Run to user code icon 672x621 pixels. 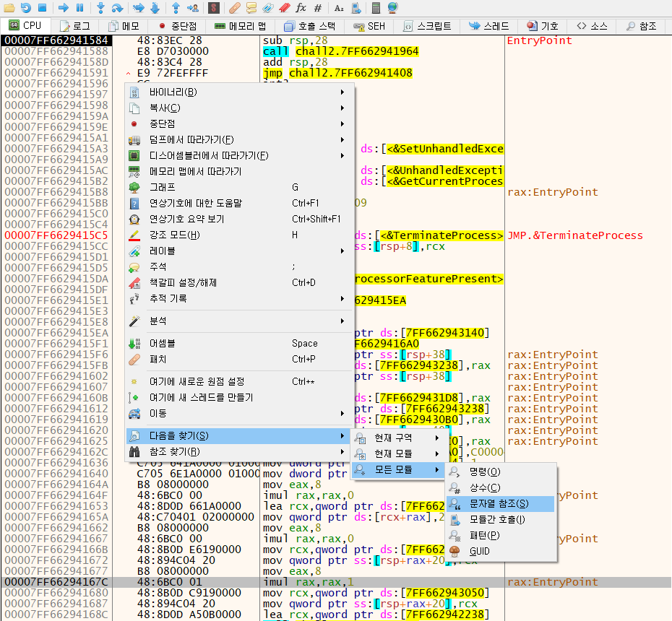tap(193, 8)
